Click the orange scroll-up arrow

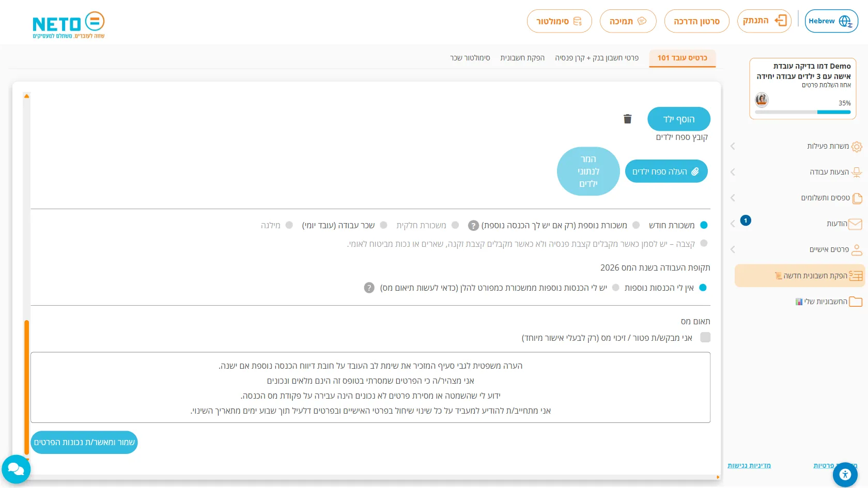[x=26, y=96]
